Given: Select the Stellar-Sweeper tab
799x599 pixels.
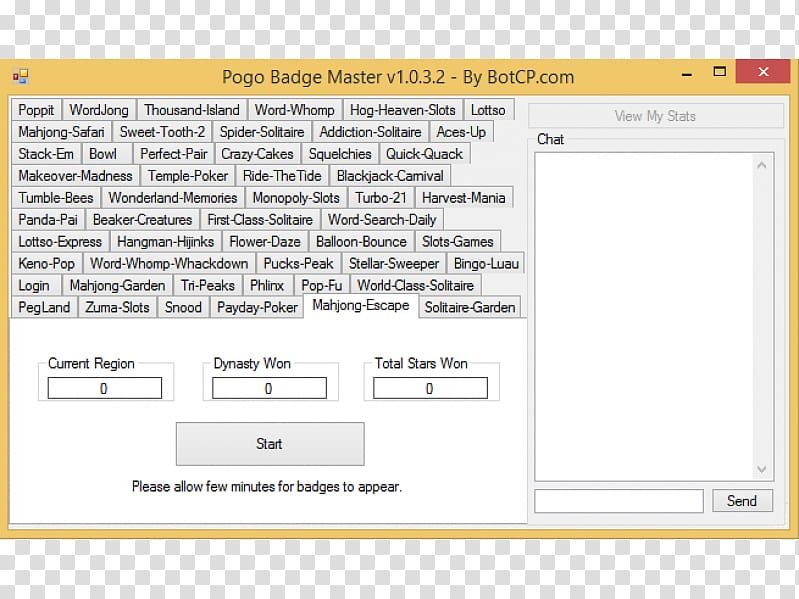Looking at the screenshot, I should [394, 263].
